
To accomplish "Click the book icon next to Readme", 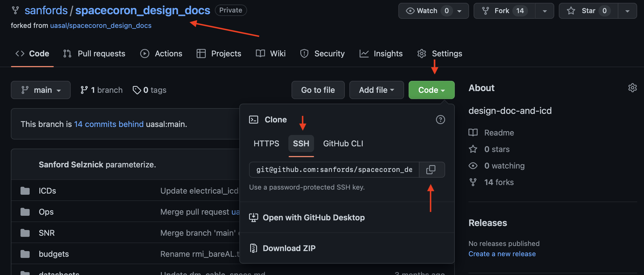I will [473, 133].
